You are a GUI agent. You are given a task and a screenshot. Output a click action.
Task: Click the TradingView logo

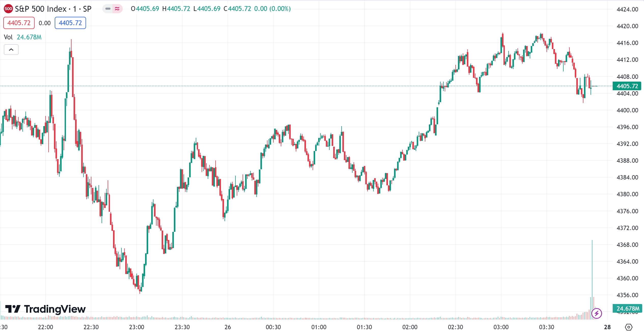[x=46, y=309]
